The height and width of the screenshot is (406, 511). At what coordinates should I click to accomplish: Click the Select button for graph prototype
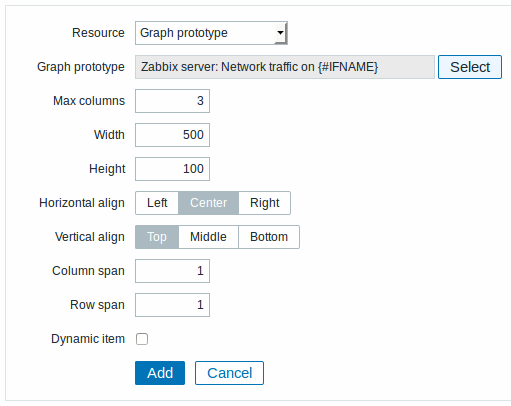pyautogui.click(x=469, y=67)
